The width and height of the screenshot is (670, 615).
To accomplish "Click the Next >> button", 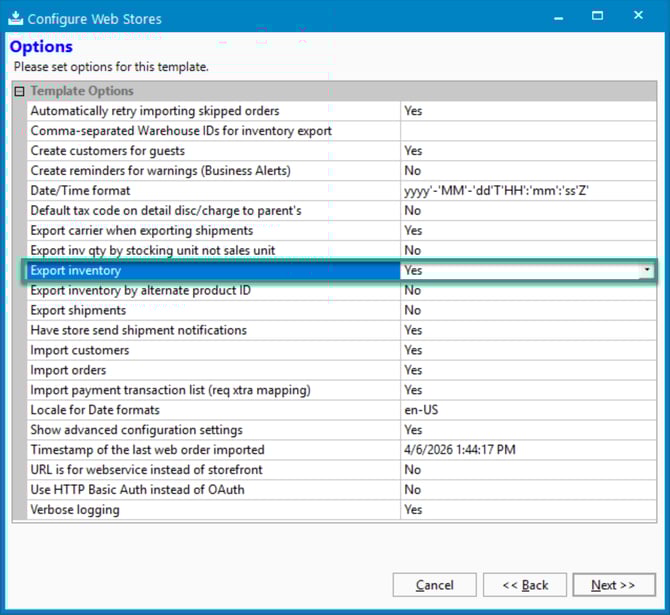I will (x=612, y=585).
